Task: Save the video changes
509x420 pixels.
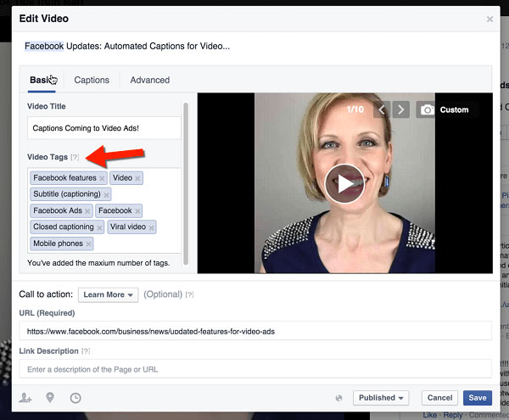Action: click(x=477, y=398)
